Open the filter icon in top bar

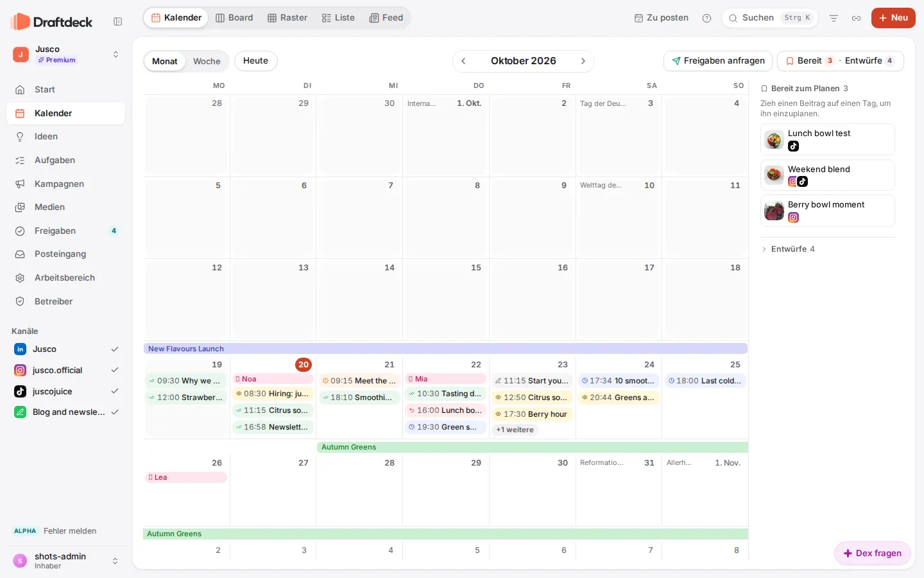click(834, 18)
